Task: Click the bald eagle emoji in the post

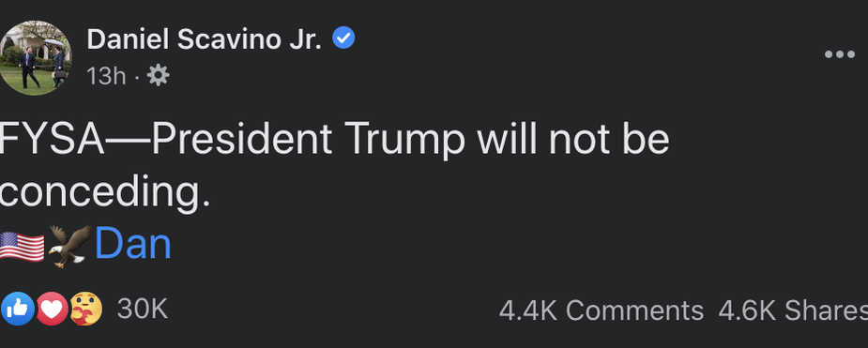Action: [x=69, y=246]
